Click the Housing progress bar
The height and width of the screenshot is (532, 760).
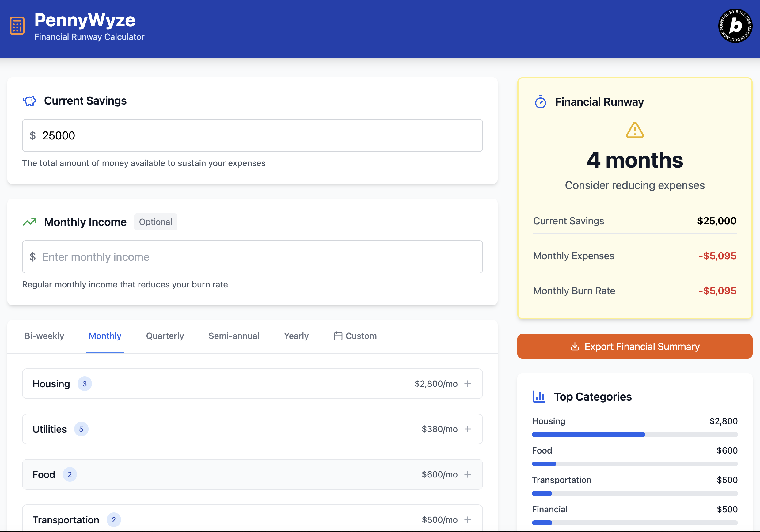click(x=635, y=434)
